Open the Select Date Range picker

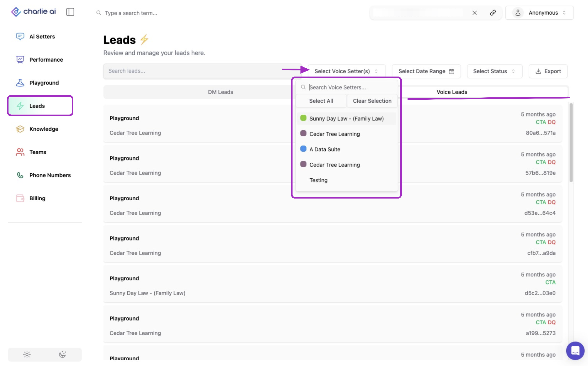[x=426, y=71]
